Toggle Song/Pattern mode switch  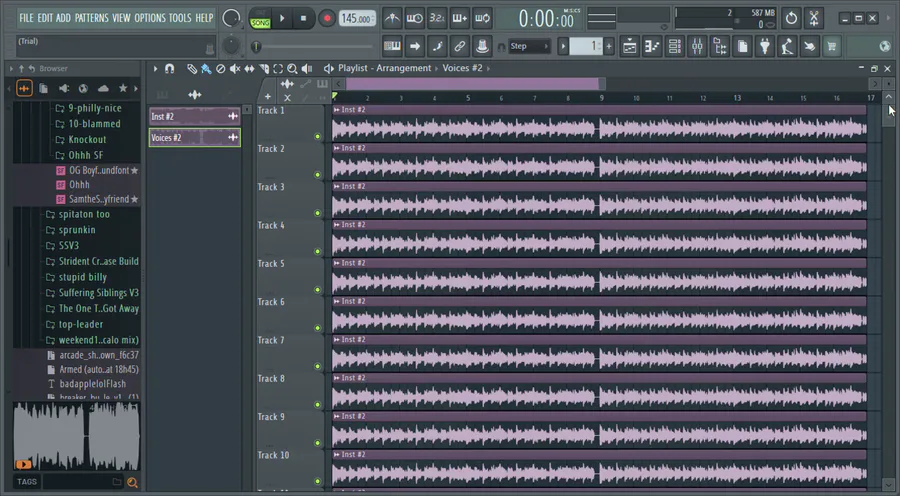coord(260,18)
